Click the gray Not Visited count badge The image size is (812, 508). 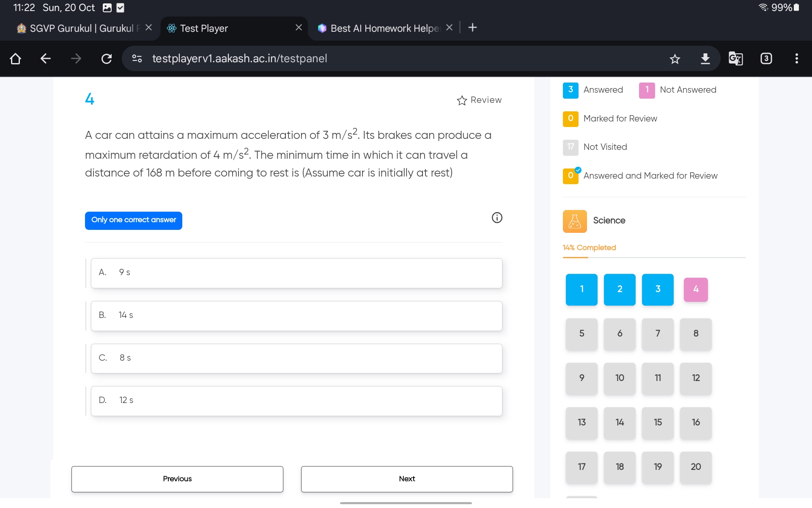571,147
